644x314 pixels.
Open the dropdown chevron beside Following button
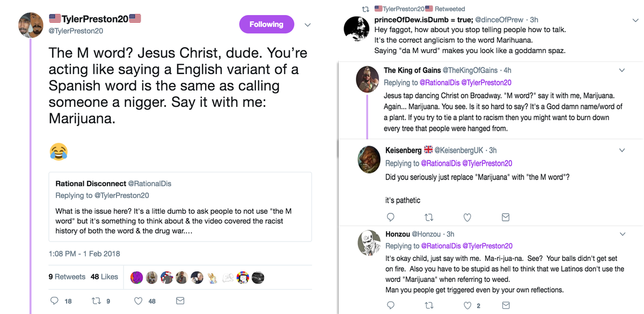(x=308, y=25)
